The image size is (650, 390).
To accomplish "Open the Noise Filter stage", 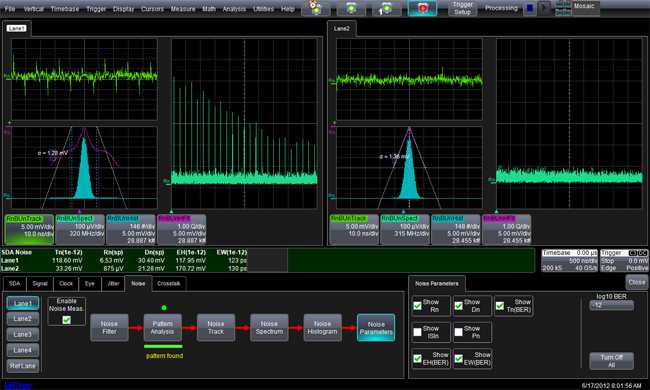I will [x=109, y=328].
